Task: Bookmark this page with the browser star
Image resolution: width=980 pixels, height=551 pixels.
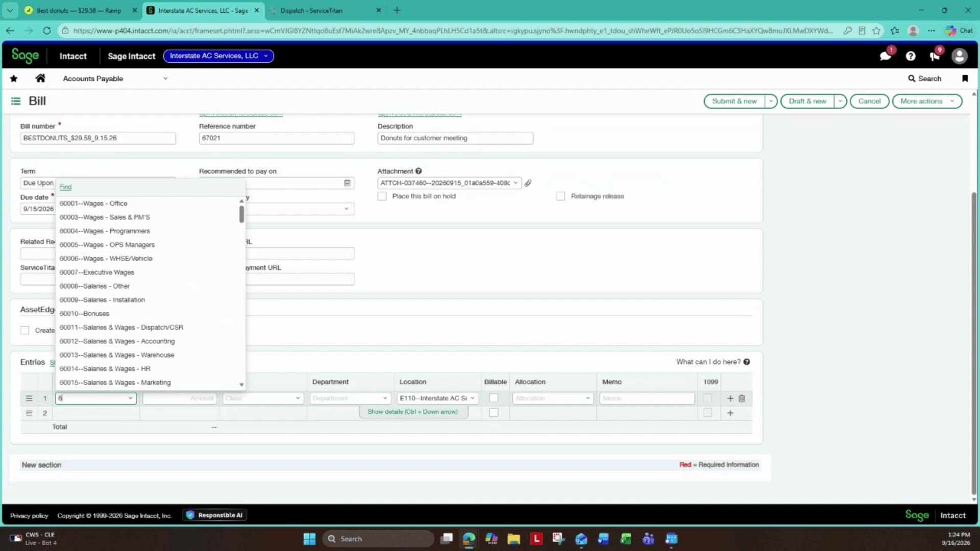Action: (876, 31)
